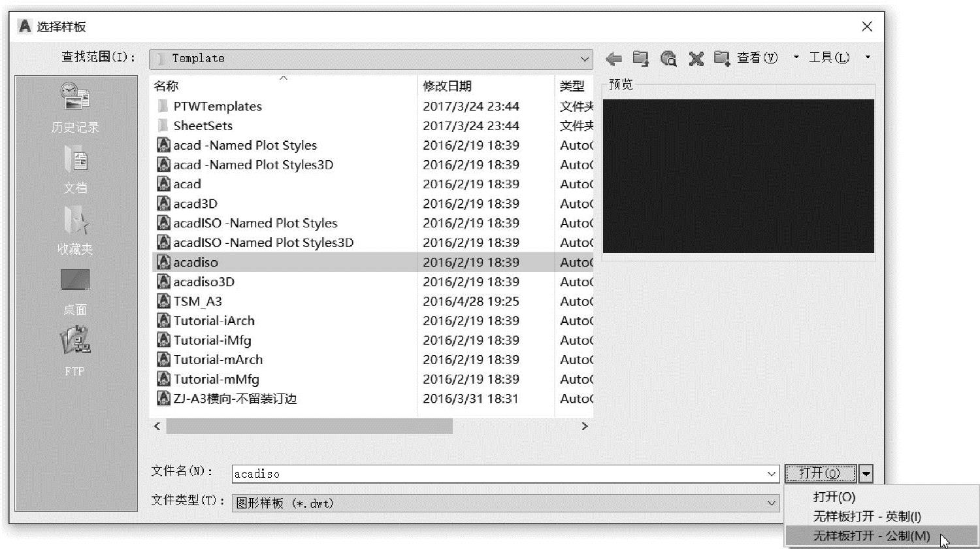Screen dimensions: 980x549
Task: Sort files by 类型 column header
Action: pyautogui.click(x=574, y=86)
